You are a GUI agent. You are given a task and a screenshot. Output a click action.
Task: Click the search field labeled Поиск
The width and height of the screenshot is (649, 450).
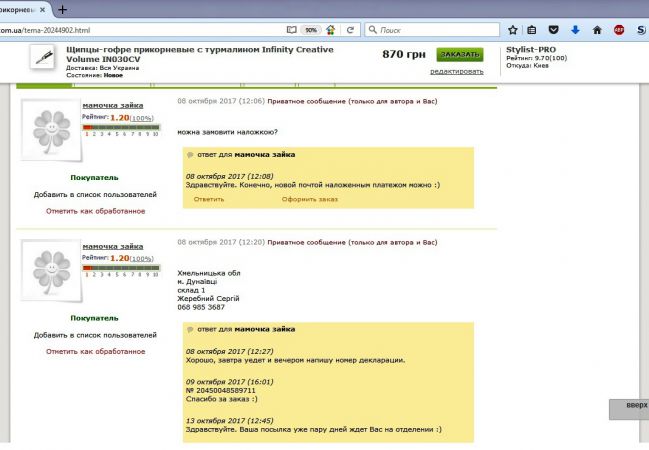440,30
